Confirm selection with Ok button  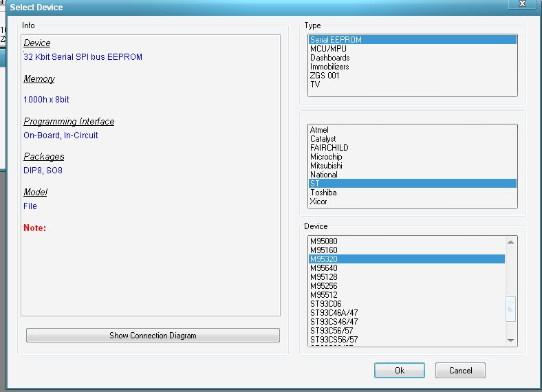(399, 371)
